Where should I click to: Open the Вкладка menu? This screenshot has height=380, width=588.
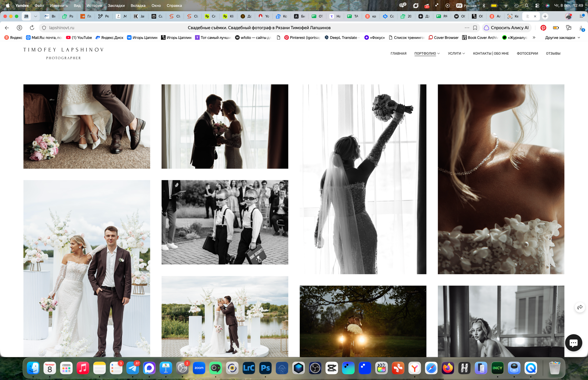pyautogui.click(x=138, y=6)
